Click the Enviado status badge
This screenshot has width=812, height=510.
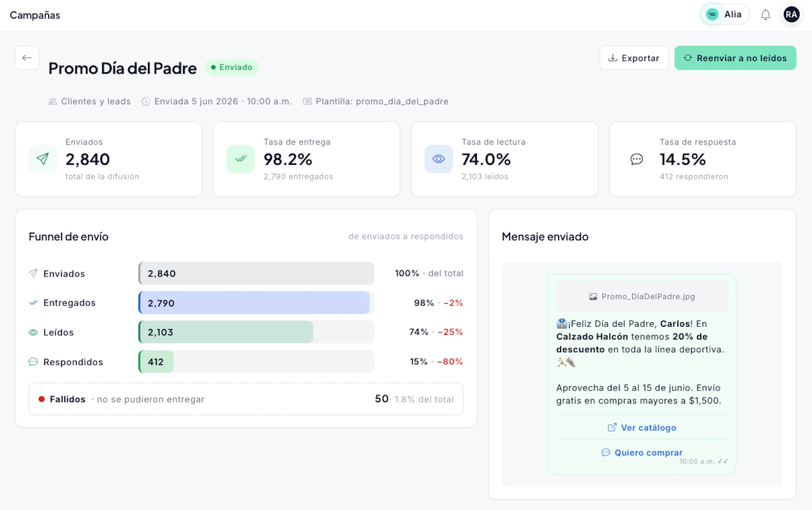pos(232,67)
